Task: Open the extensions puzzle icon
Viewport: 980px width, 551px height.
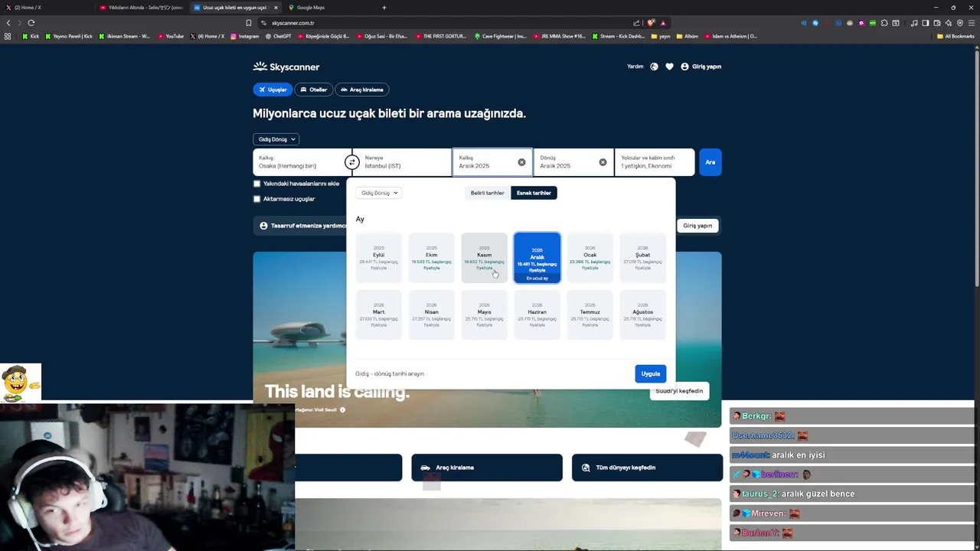Action: coord(884,23)
